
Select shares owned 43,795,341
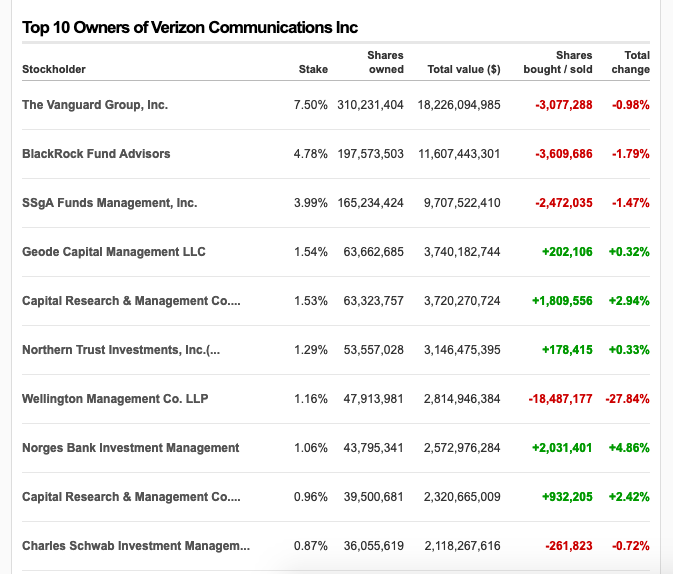373,448
